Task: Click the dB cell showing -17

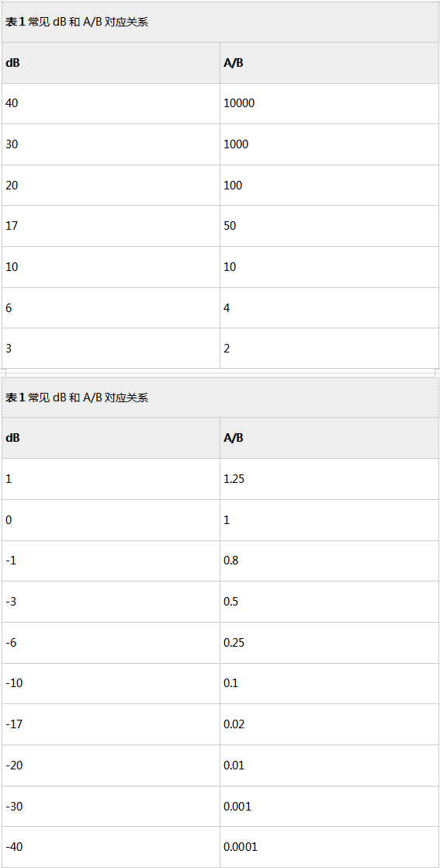Action: (111, 724)
